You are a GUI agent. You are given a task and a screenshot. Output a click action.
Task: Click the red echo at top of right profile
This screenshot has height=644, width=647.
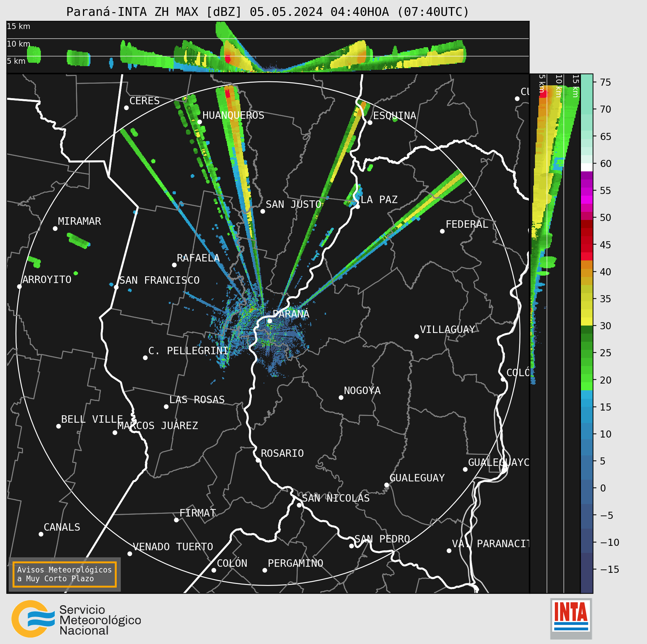[x=543, y=94]
